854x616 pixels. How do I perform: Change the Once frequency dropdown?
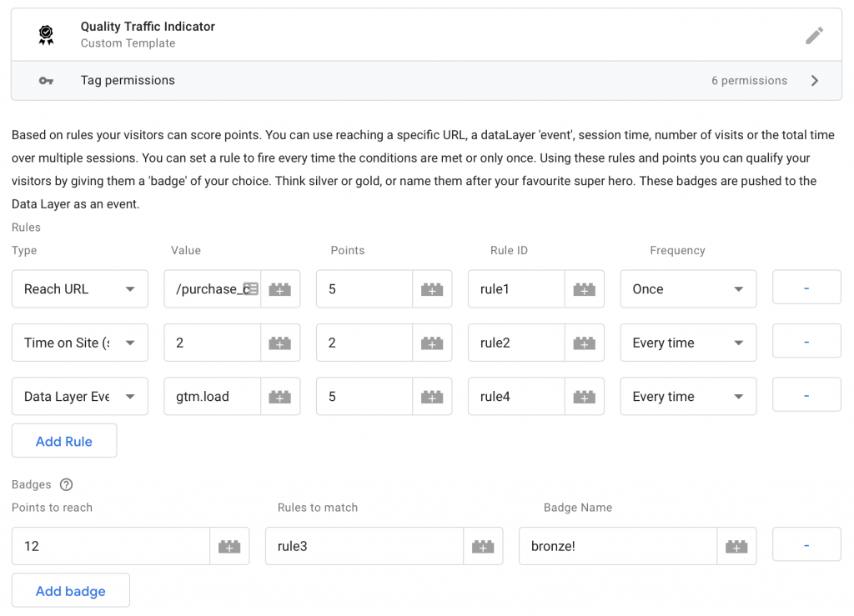point(688,289)
